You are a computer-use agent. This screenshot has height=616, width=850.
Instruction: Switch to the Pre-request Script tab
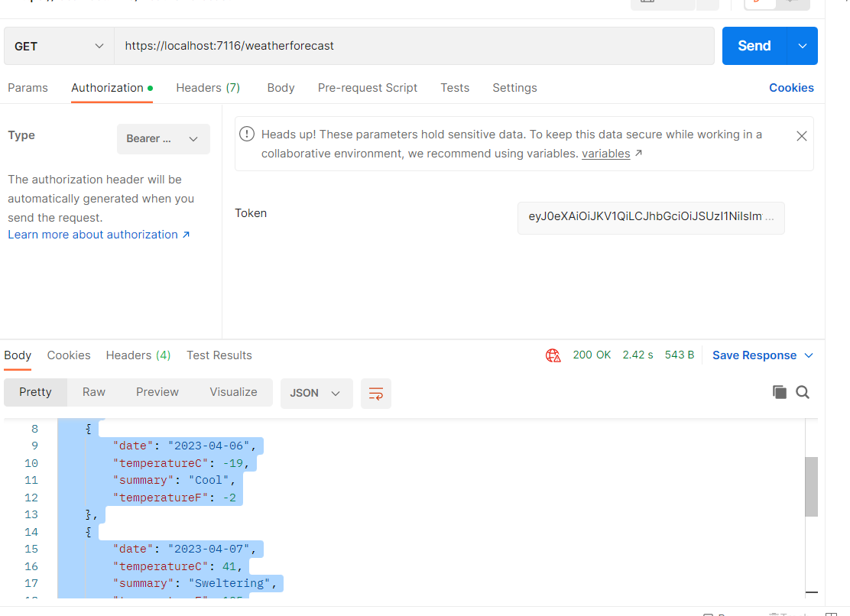pyautogui.click(x=367, y=88)
